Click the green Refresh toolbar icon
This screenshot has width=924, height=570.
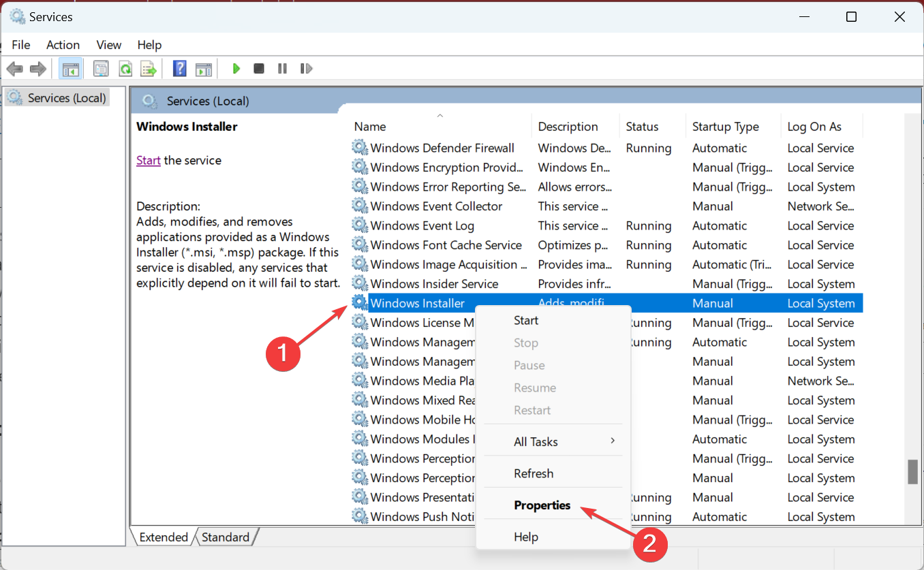pyautogui.click(x=125, y=69)
